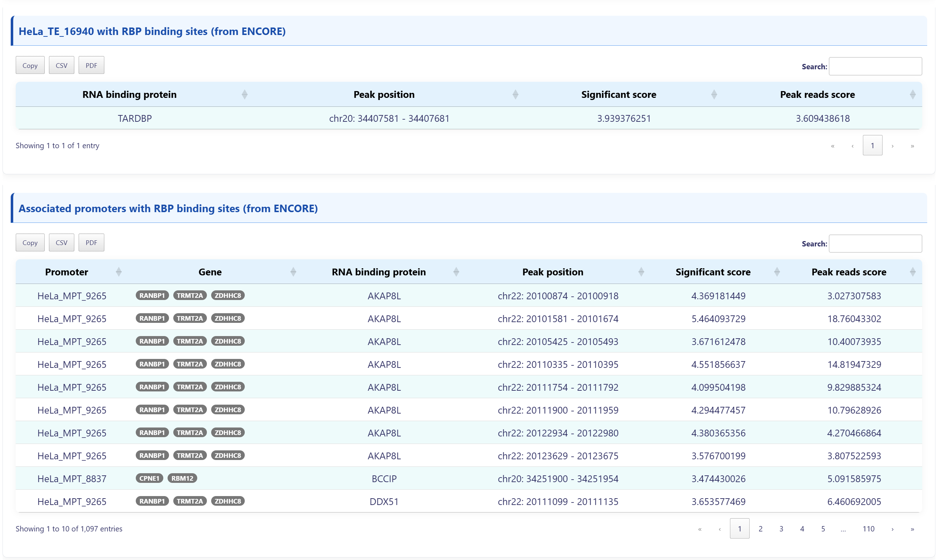The image size is (939, 560).
Task: Go to next page in promoters pagination
Action: click(892, 529)
